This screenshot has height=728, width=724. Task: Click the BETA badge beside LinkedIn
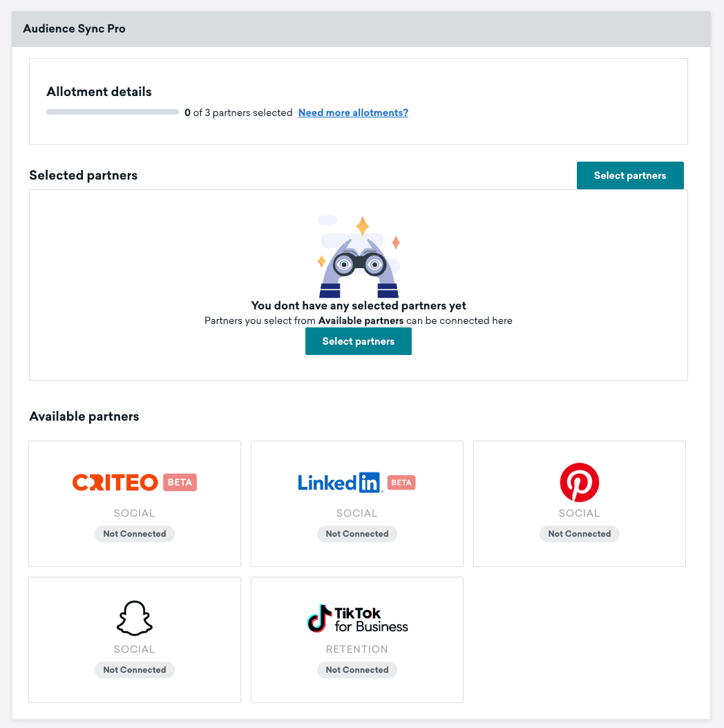[401, 482]
